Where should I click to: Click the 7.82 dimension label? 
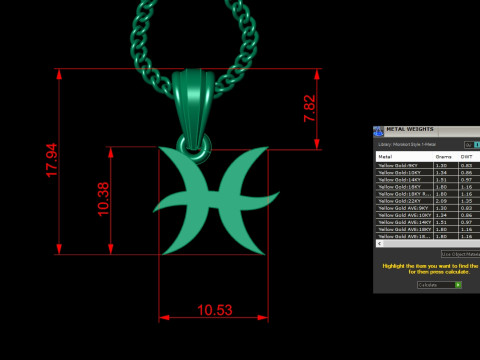pos(309,108)
